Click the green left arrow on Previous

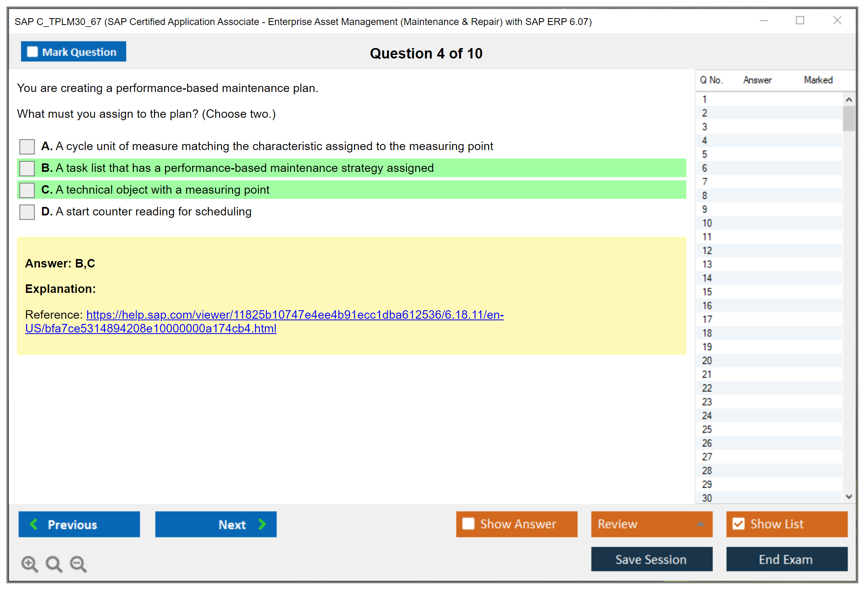pyautogui.click(x=34, y=524)
